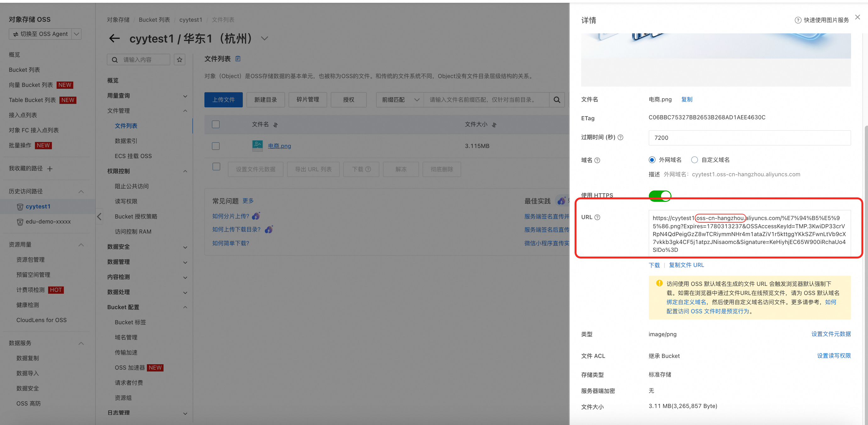Click the Bucket 列表 breadcrumb
The height and width of the screenshot is (425, 868).
coord(154,20)
